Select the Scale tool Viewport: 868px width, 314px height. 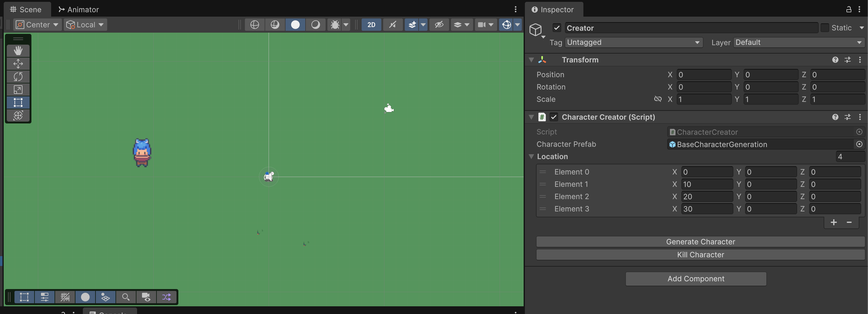[18, 90]
